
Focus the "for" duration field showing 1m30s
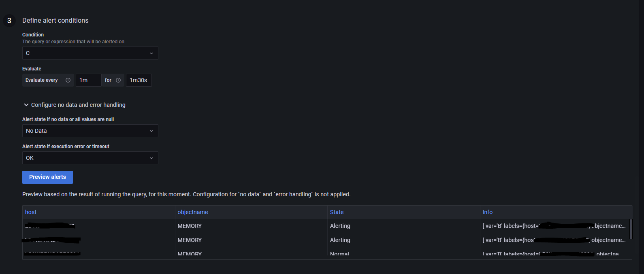pyautogui.click(x=139, y=80)
